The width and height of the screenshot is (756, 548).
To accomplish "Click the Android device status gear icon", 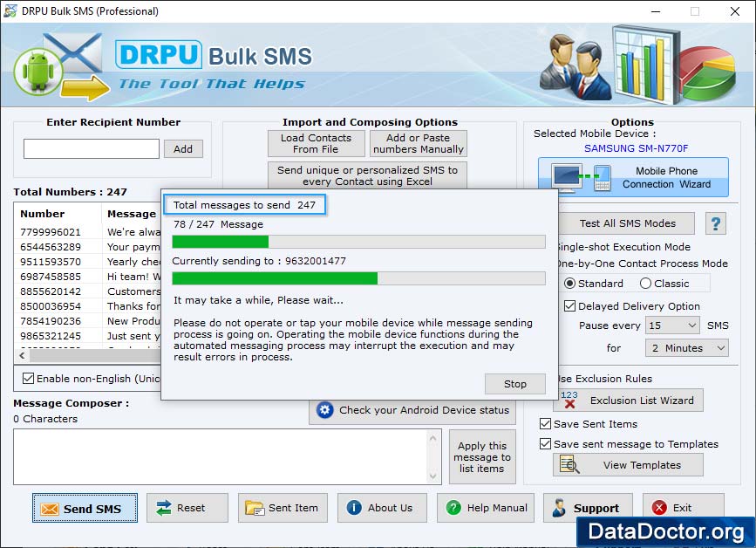I will click(325, 410).
